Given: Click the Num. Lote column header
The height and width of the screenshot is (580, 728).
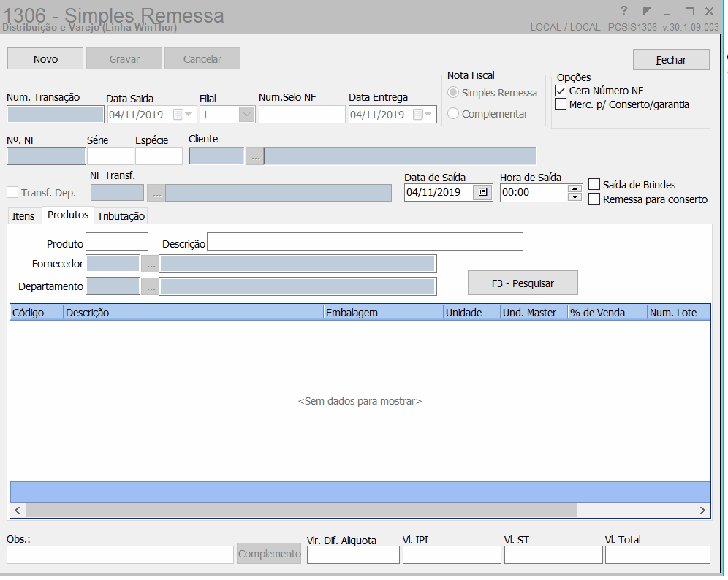Looking at the screenshot, I should tap(679, 313).
